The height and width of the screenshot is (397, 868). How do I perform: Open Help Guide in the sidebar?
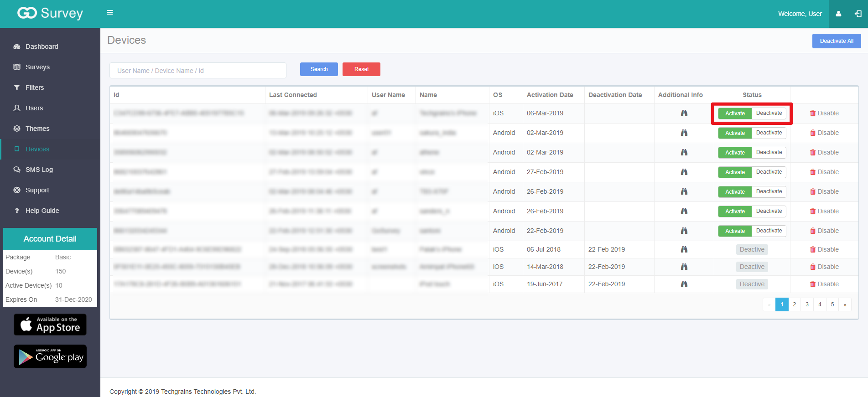(50, 211)
